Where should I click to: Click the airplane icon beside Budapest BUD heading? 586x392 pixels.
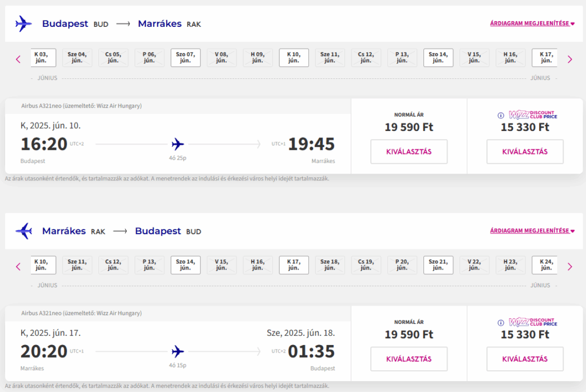coord(23,23)
